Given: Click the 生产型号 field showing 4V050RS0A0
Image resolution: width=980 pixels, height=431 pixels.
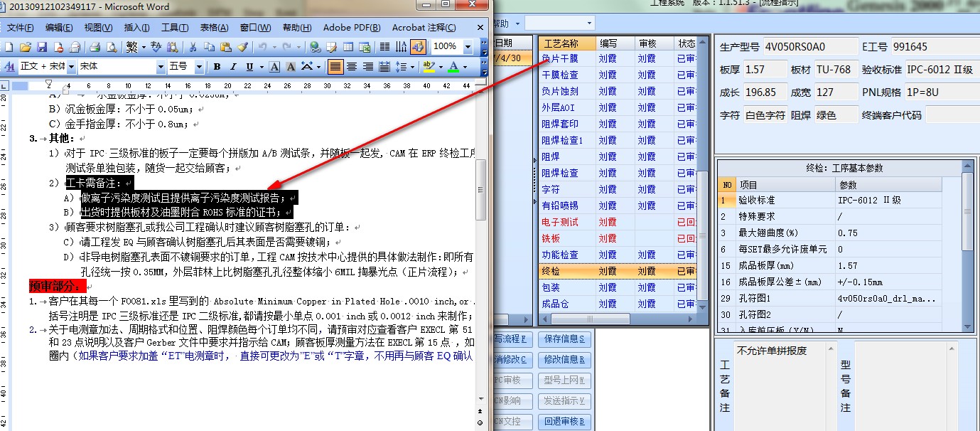Looking at the screenshot, I should click(x=810, y=47).
